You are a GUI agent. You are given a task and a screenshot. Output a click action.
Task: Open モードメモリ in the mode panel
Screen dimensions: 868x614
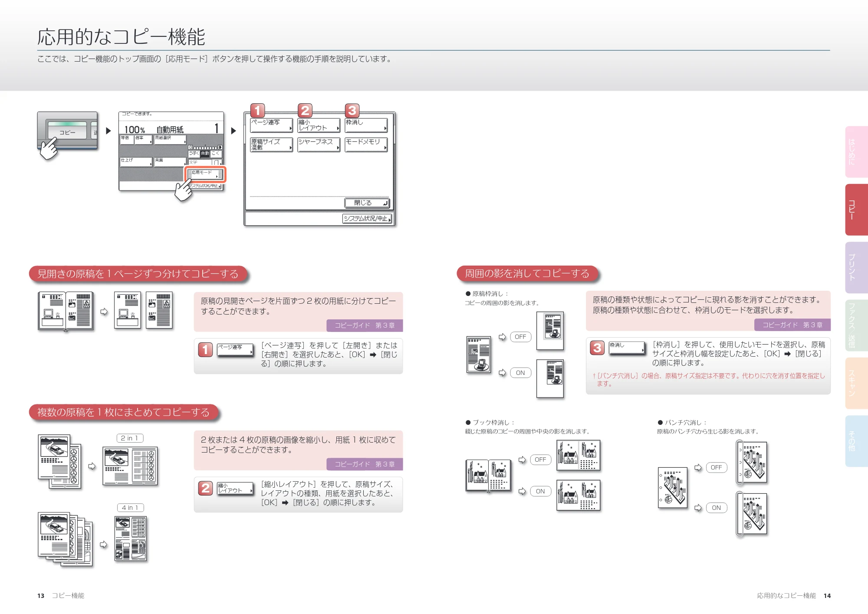pyautogui.click(x=366, y=145)
